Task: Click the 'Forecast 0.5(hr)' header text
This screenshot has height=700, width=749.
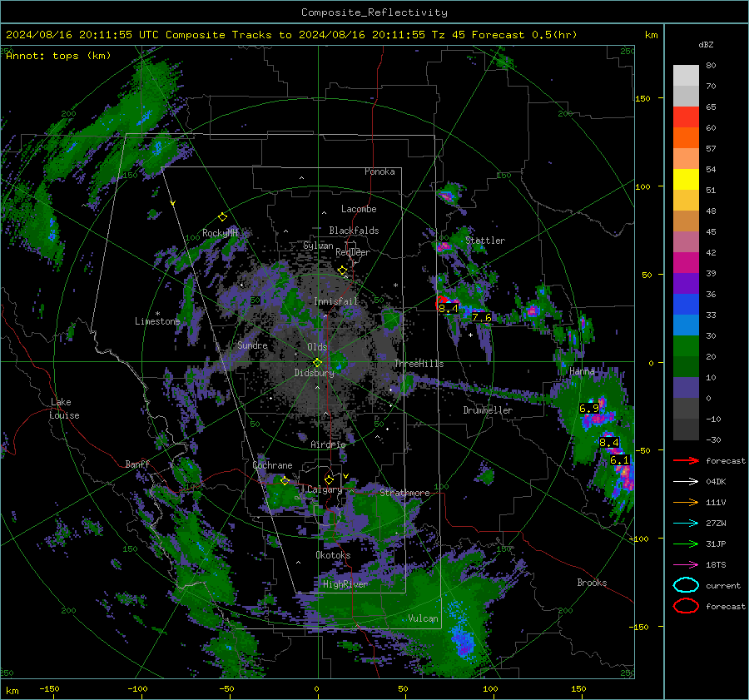Action: (524, 35)
